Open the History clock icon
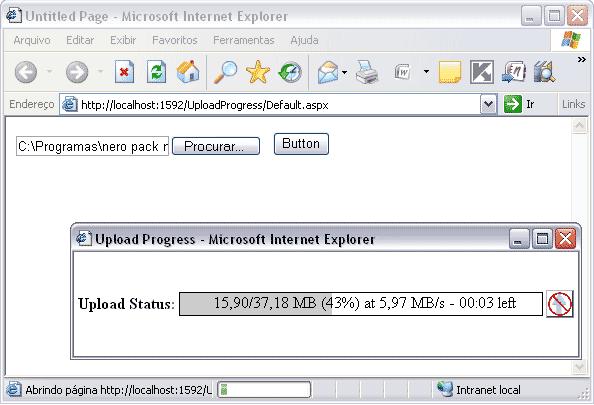Viewport: 594px width, 405px height. coord(290,72)
